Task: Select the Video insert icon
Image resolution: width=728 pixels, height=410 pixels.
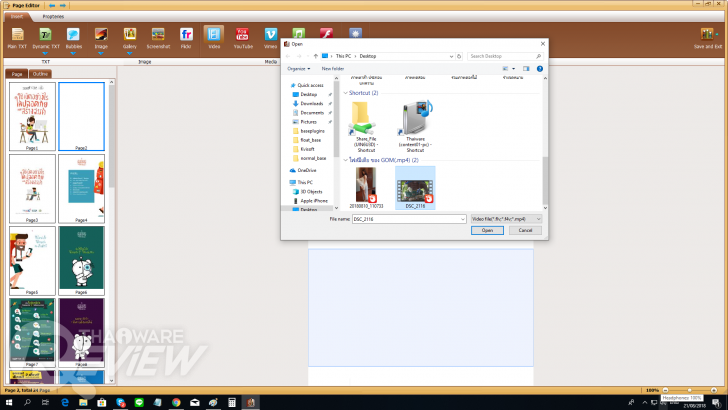Action: click(x=214, y=34)
